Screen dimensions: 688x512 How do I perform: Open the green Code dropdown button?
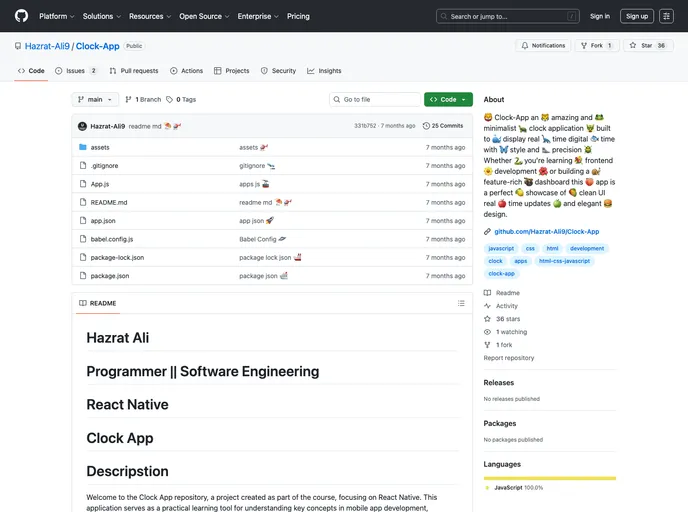[448, 100]
